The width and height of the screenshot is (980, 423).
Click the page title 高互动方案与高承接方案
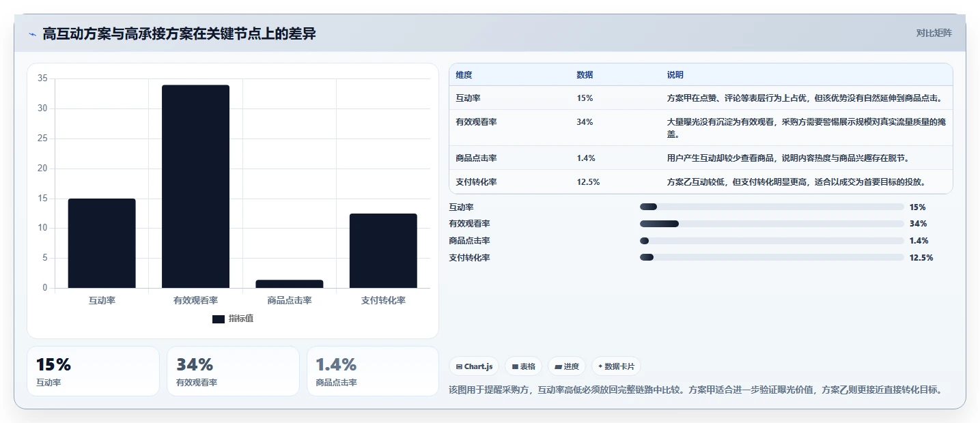[x=179, y=33]
